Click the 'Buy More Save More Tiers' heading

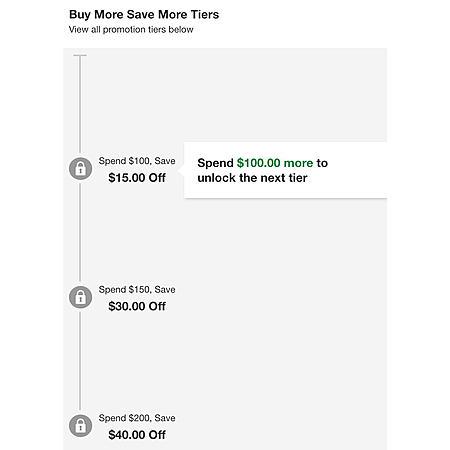pyautogui.click(x=144, y=15)
